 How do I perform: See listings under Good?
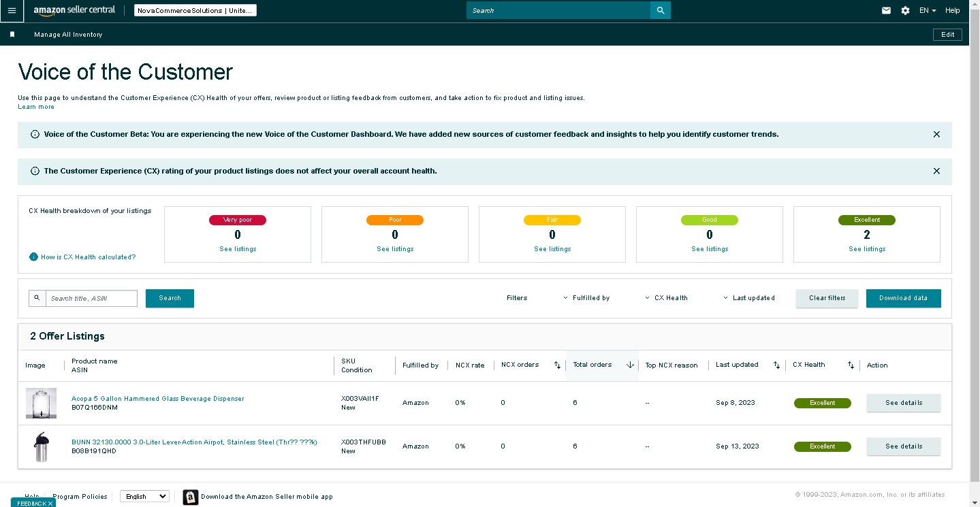(x=710, y=249)
